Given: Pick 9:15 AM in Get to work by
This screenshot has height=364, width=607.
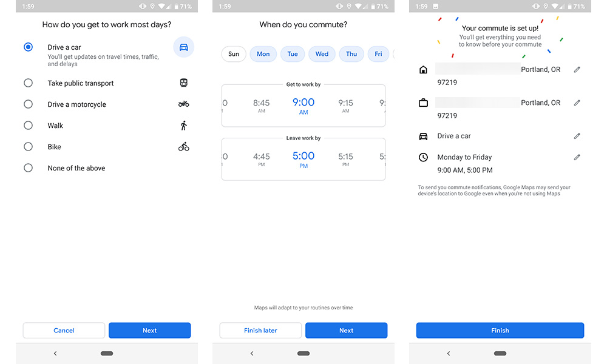Looking at the screenshot, I should (x=346, y=106).
